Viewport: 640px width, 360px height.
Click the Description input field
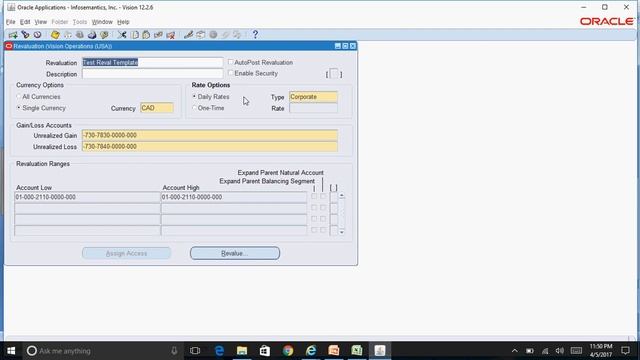tap(152, 74)
